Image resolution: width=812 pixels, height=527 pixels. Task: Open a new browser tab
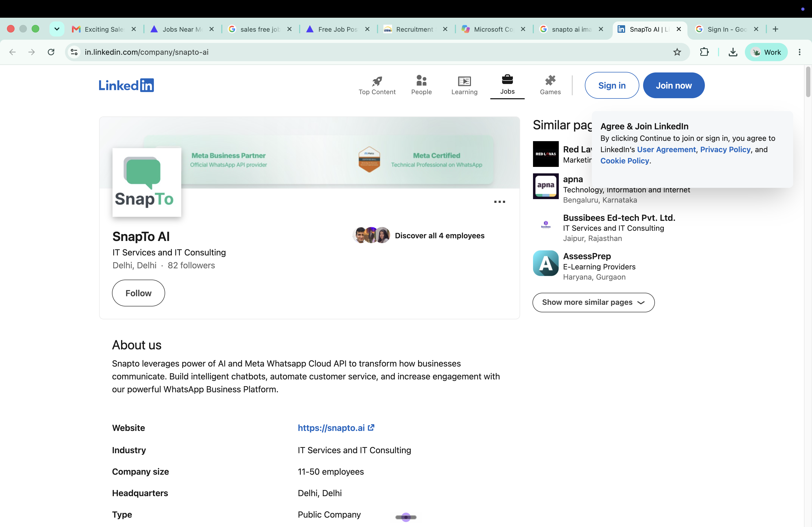(x=775, y=29)
